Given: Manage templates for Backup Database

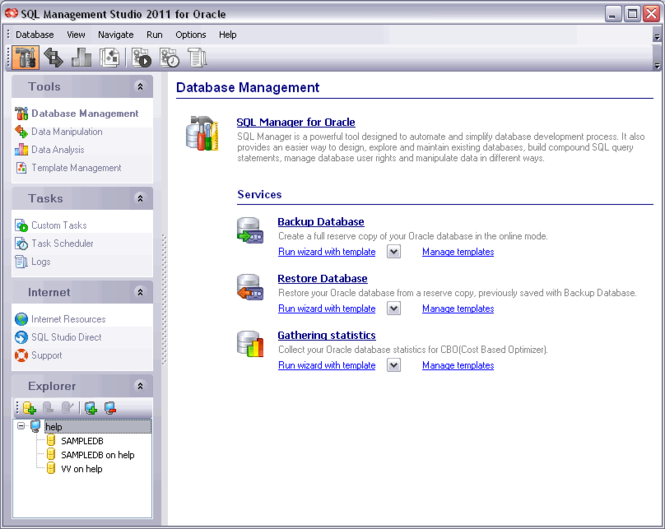Looking at the screenshot, I should coord(458,252).
